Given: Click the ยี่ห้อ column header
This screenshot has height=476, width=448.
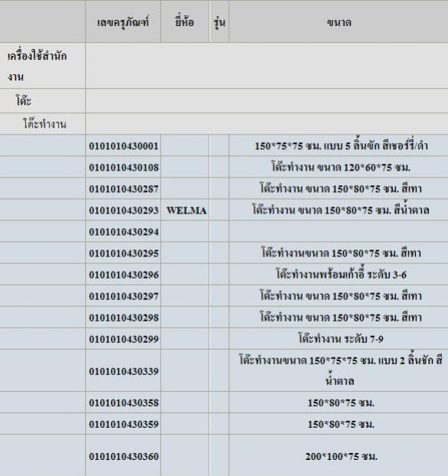Looking at the screenshot, I should click(x=185, y=22).
